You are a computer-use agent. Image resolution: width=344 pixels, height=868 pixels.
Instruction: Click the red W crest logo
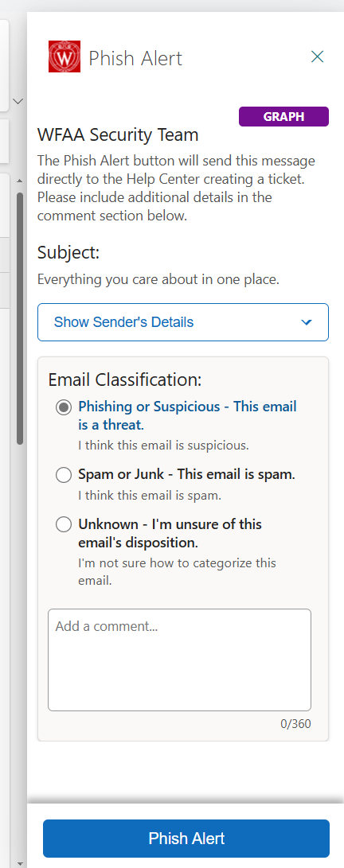(x=64, y=56)
